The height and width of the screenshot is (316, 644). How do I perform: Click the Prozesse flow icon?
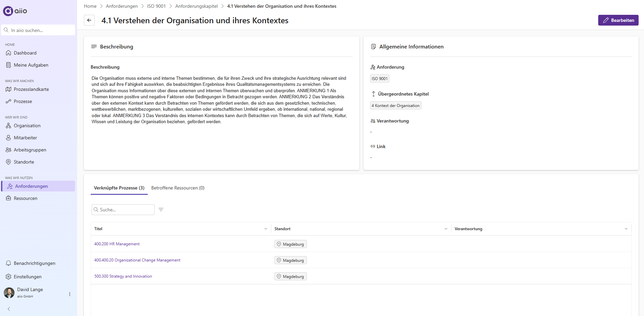[x=8, y=101]
